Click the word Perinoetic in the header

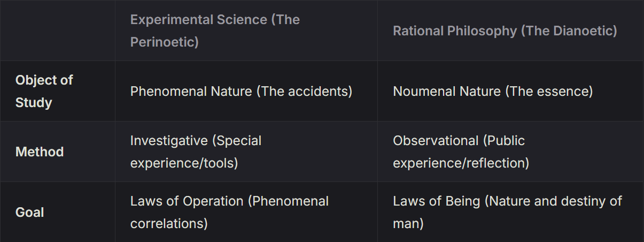[162, 42]
